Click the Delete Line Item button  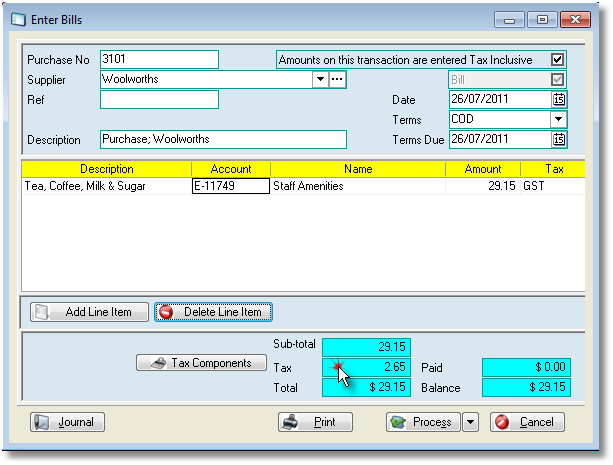(212, 312)
